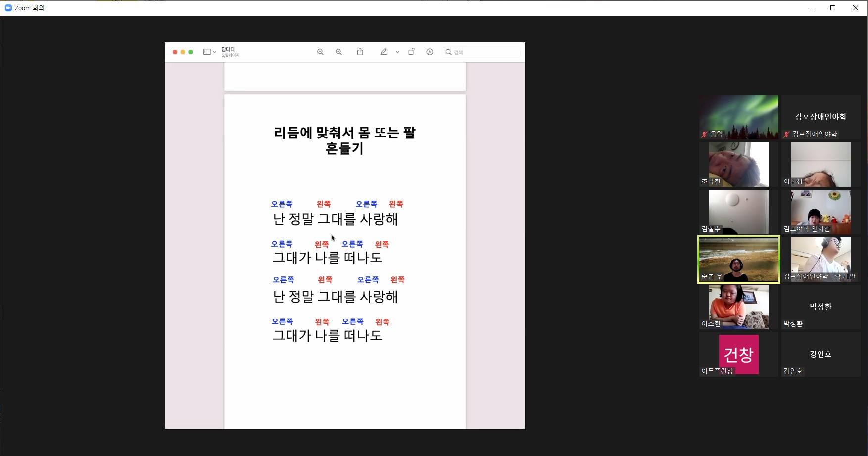Select the 김포장애인야학 participant tile
Screen dimensions: 868x456
(x=821, y=117)
